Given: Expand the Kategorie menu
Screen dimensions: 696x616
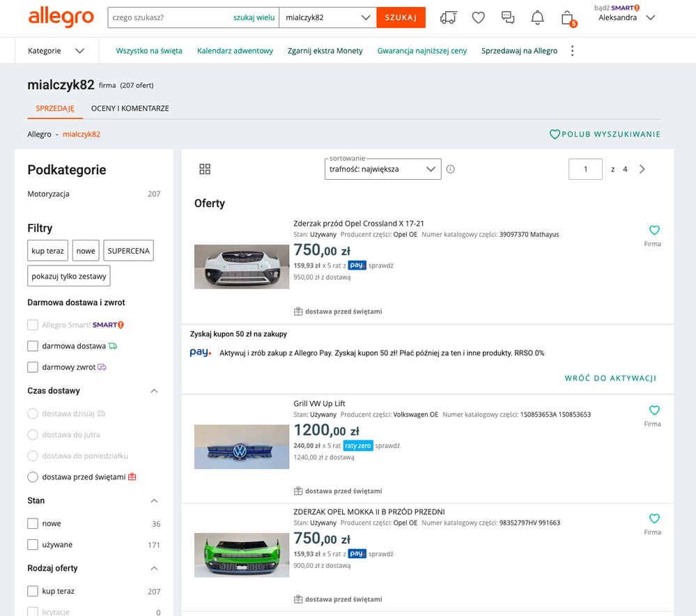Looking at the screenshot, I should [56, 51].
